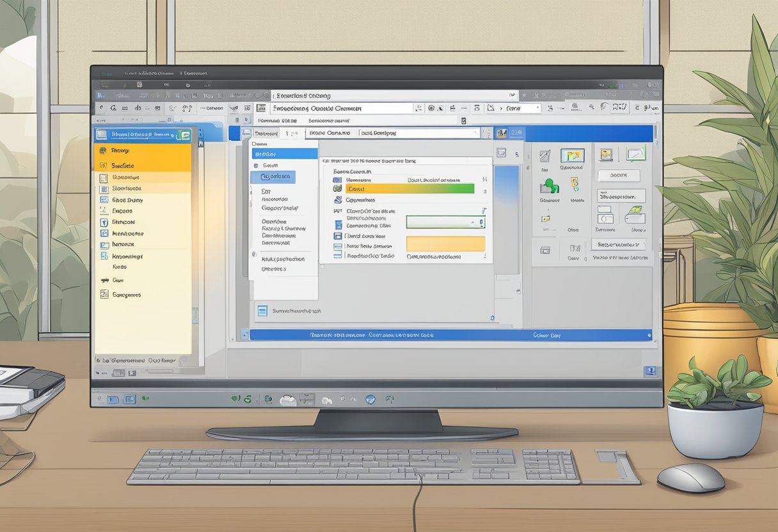Click the green icon in left panel header
The height and width of the screenshot is (532, 778).
click(183, 135)
